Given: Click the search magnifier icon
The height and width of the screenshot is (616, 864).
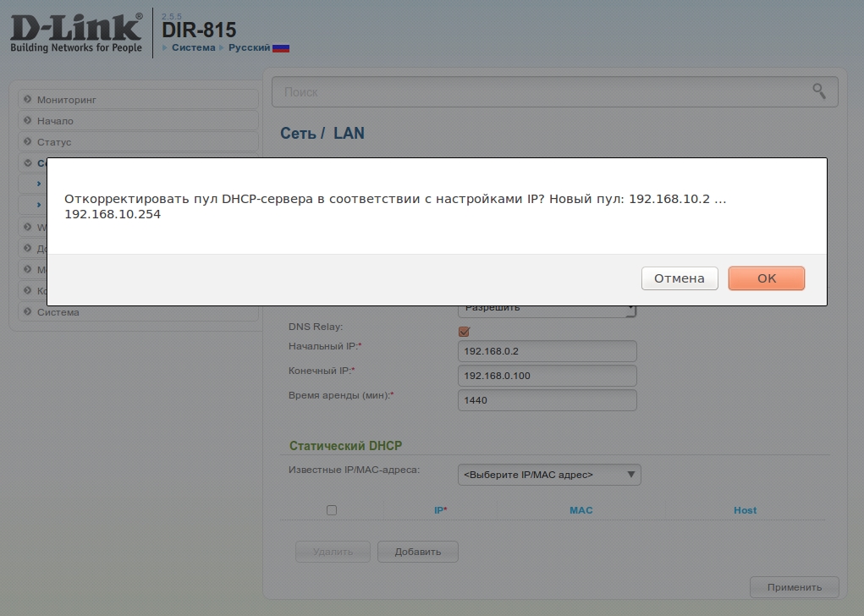Looking at the screenshot, I should (x=818, y=91).
